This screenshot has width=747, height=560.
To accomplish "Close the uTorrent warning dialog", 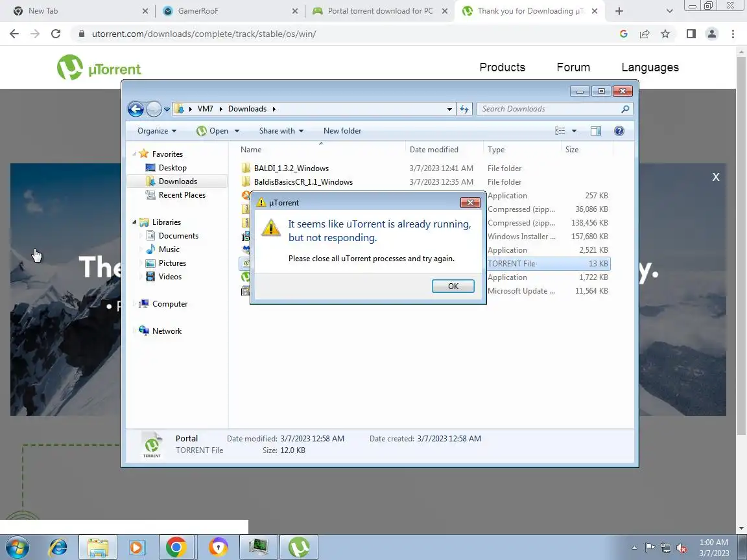I will point(470,202).
